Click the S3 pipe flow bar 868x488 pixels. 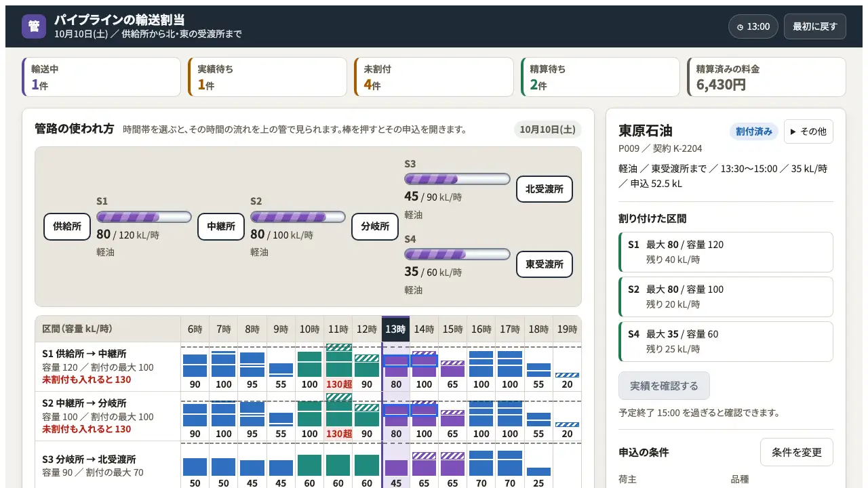(457, 179)
